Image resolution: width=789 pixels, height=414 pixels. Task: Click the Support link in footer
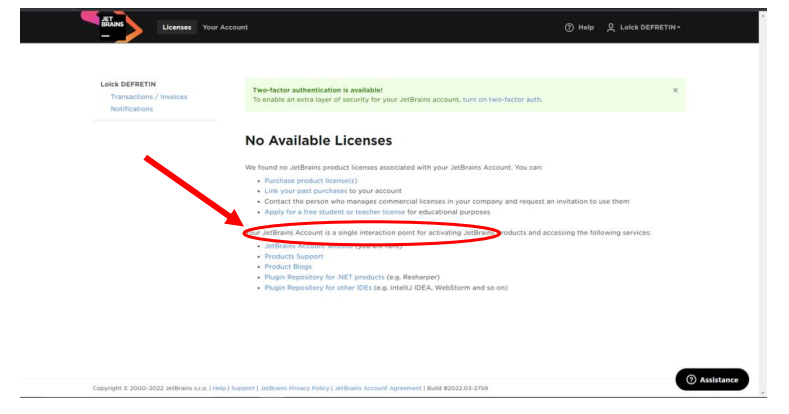pyautogui.click(x=244, y=388)
